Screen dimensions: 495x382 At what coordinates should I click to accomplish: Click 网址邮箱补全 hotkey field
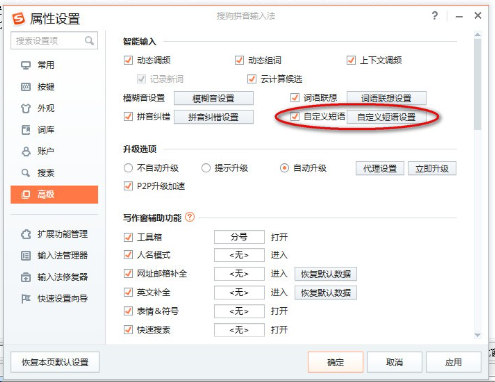point(239,274)
